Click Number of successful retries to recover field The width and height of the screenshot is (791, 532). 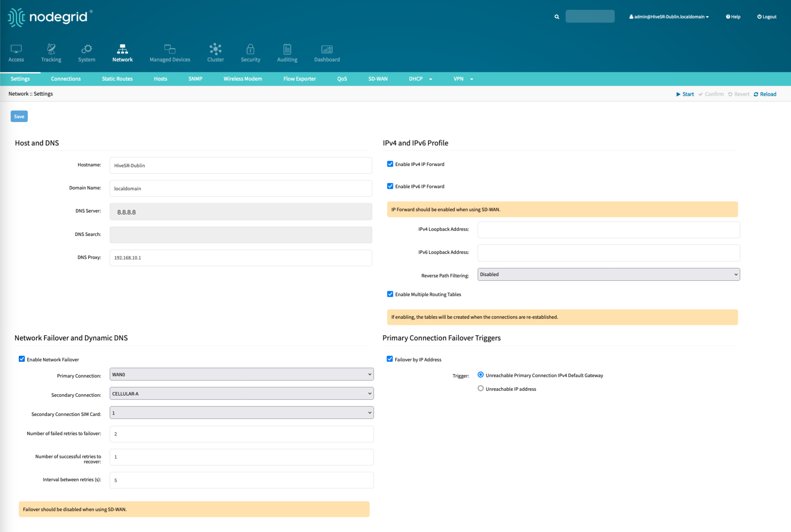[x=242, y=457]
